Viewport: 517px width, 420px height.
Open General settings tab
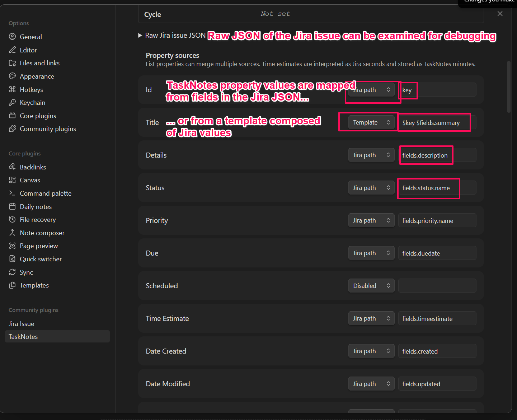(x=57, y=37)
